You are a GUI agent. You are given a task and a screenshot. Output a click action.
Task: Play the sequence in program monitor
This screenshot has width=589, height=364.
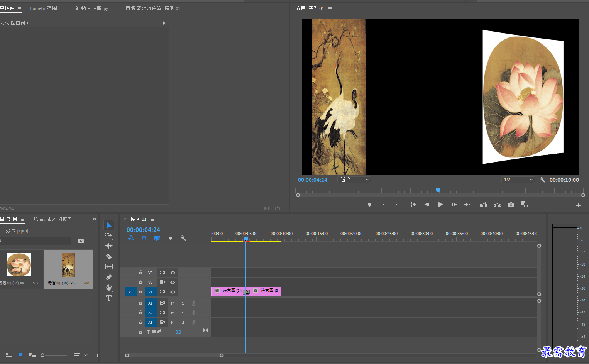440,205
